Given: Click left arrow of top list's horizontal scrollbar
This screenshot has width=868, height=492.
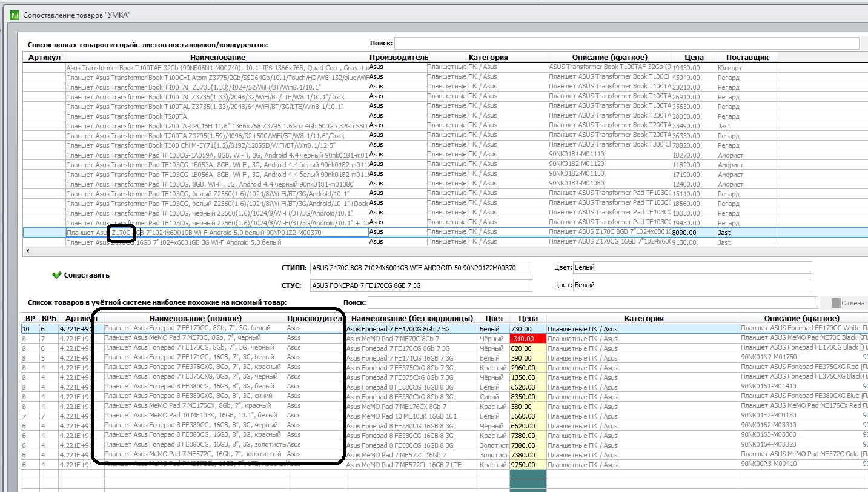Looking at the screenshot, I should coord(27,251).
